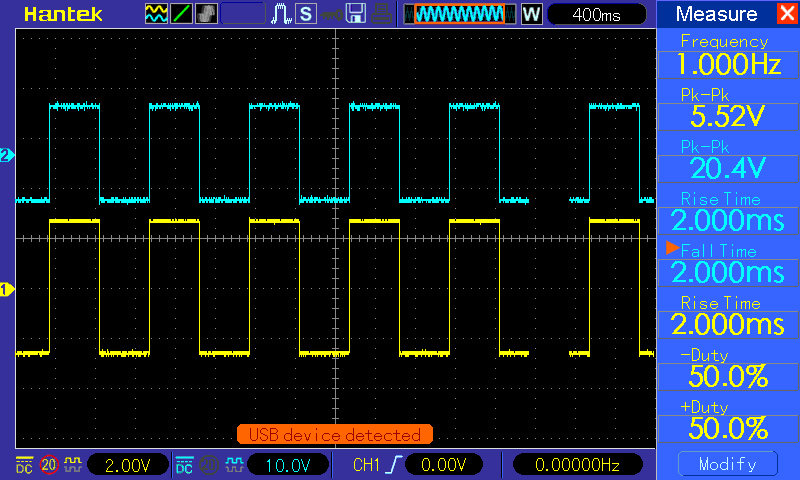Select the Fall Time 2.000ms measurement
The image size is (800, 480).
click(728, 272)
